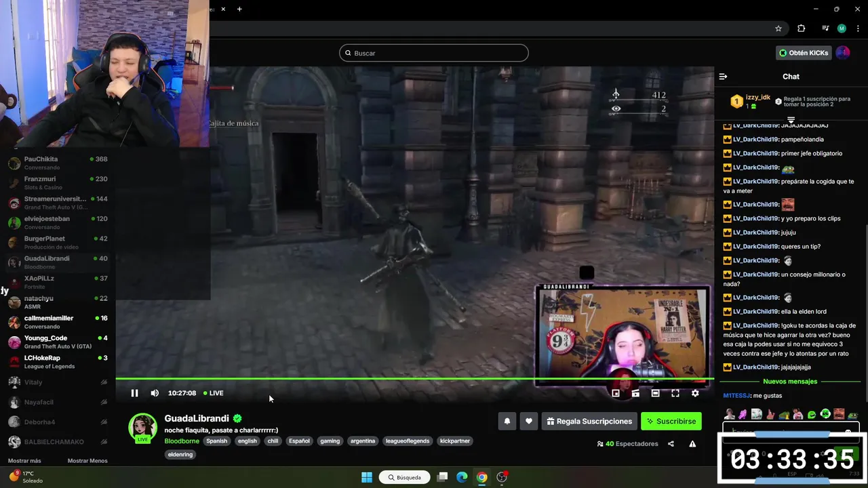Subscribe with the Suscribirse button
This screenshot has width=868, height=488.
click(x=671, y=422)
